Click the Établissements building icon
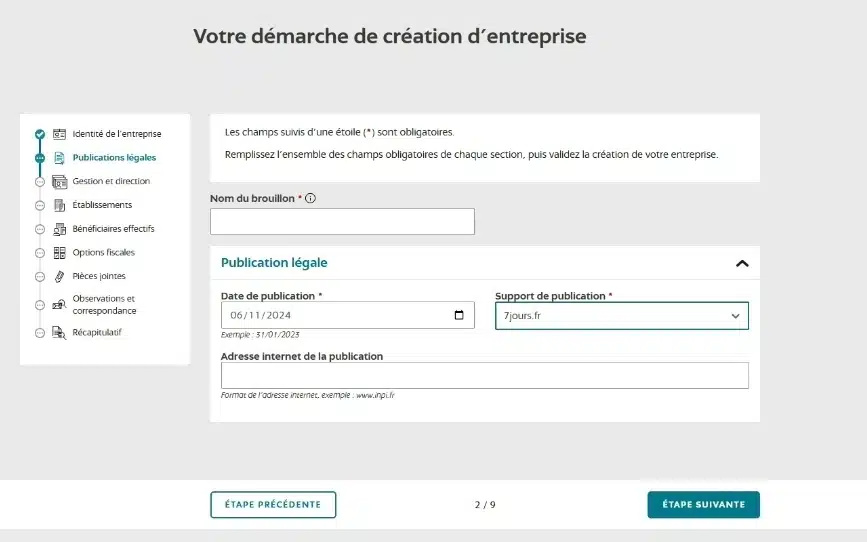The height and width of the screenshot is (542, 867). [59, 205]
